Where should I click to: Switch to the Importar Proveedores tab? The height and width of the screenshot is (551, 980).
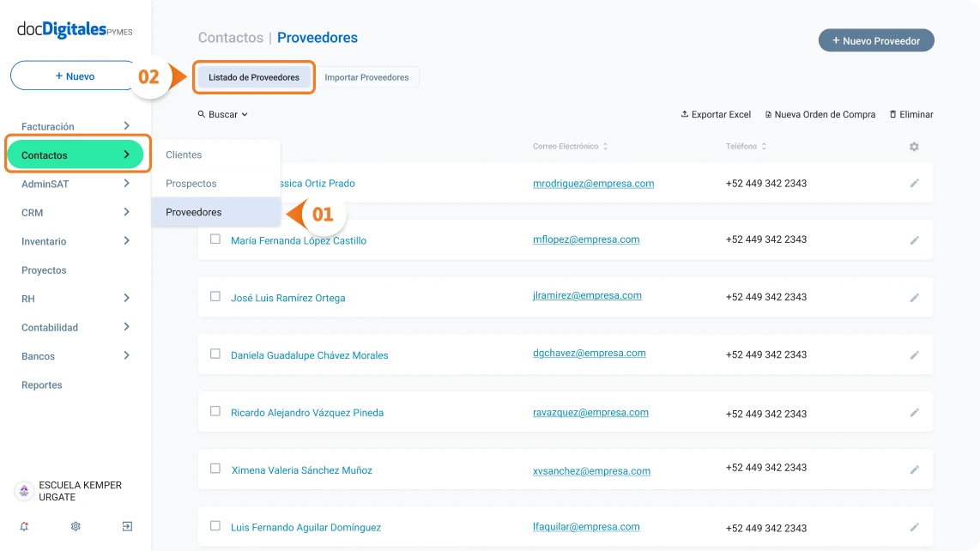point(367,77)
